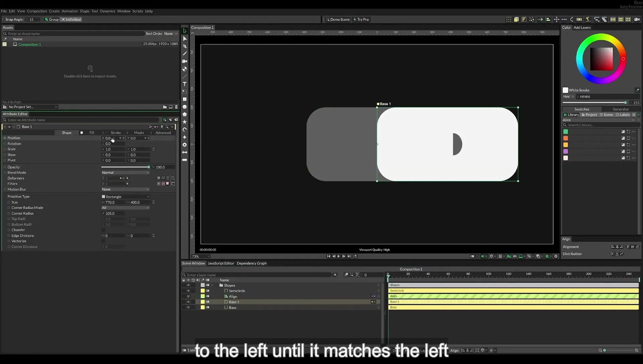Toggle the Chamfer checkbox
Viewport: 643px width, 364px height.
point(103,230)
